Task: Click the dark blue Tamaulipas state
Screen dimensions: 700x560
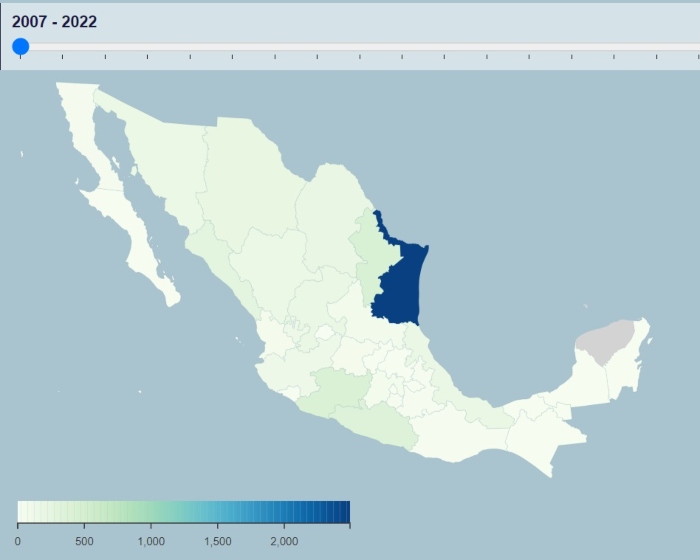Action: pyautogui.click(x=401, y=283)
